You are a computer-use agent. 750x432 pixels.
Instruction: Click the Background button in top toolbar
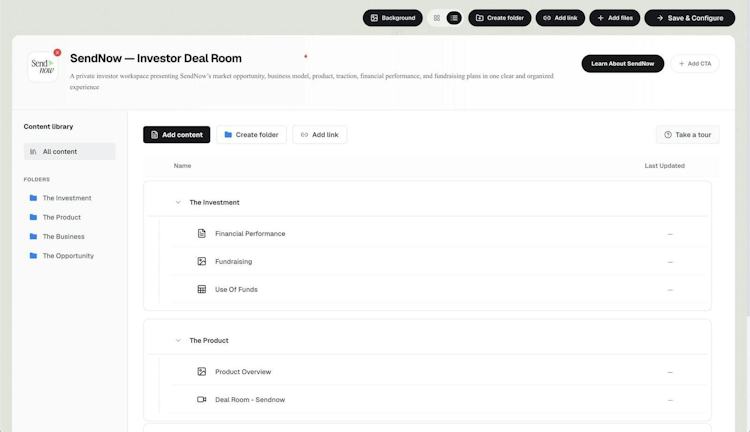tap(393, 18)
